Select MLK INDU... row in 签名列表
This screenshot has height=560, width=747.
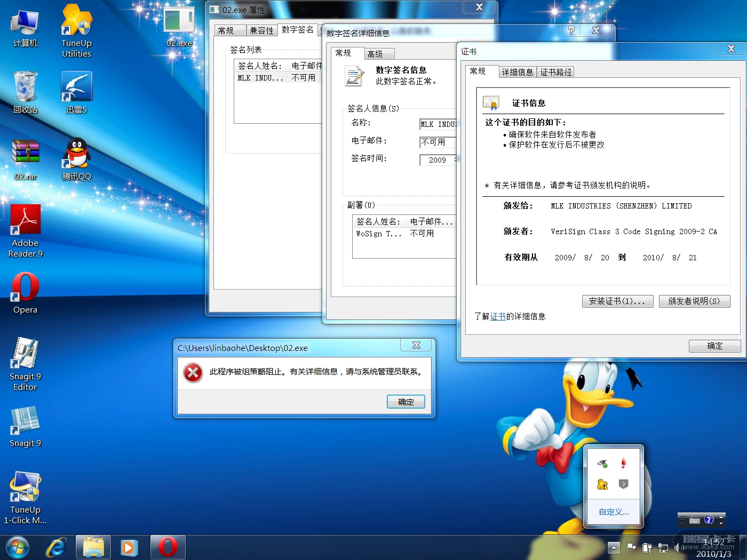(x=278, y=78)
